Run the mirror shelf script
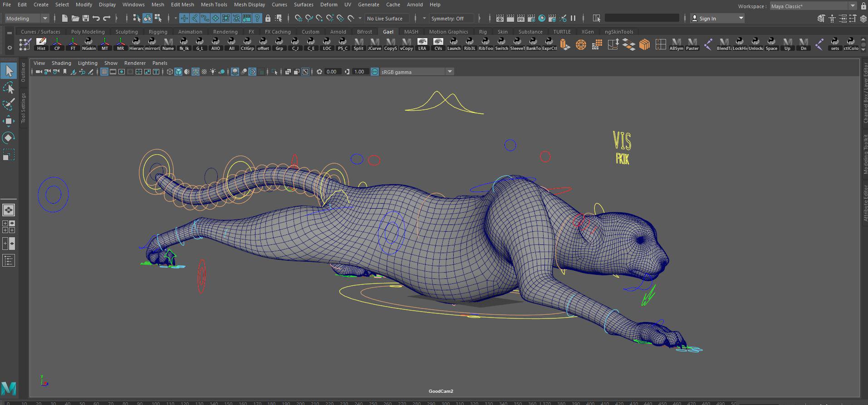Viewport: 868px width, 405px height. pyautogui.click(x=152, y=44)
